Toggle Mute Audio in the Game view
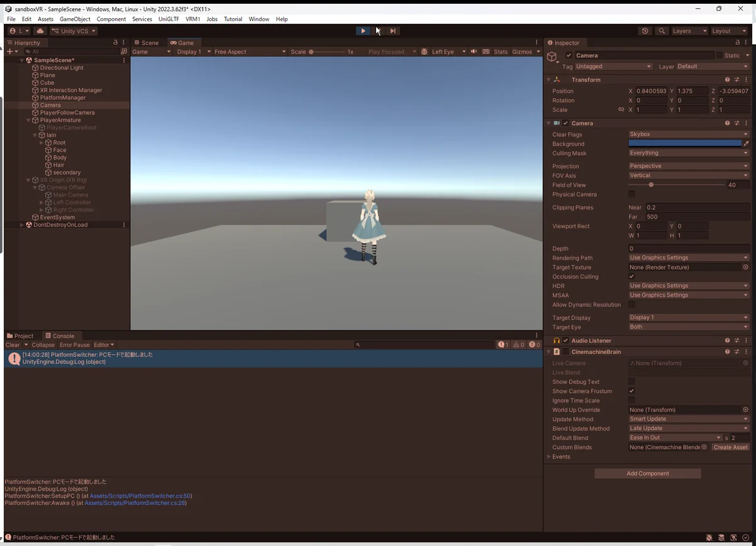756x546 pixels. pos(474,52)
